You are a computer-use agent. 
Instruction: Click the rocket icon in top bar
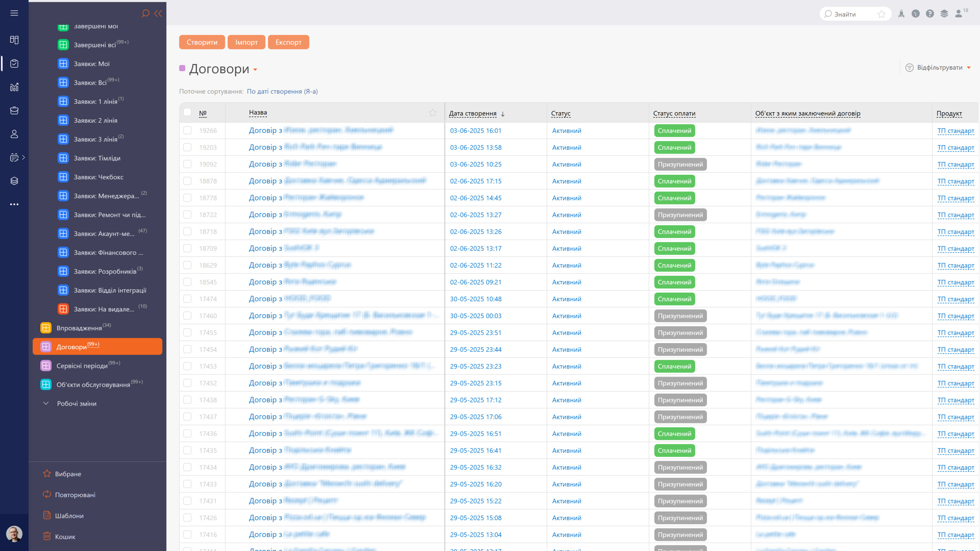(901, 14)
